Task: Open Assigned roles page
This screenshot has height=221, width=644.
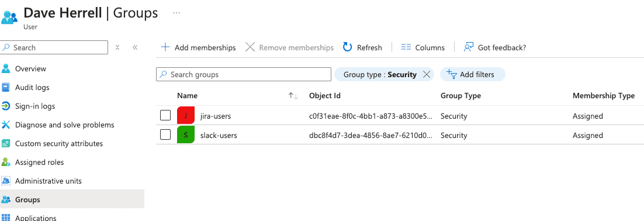Action: click(x=39, y=163)
